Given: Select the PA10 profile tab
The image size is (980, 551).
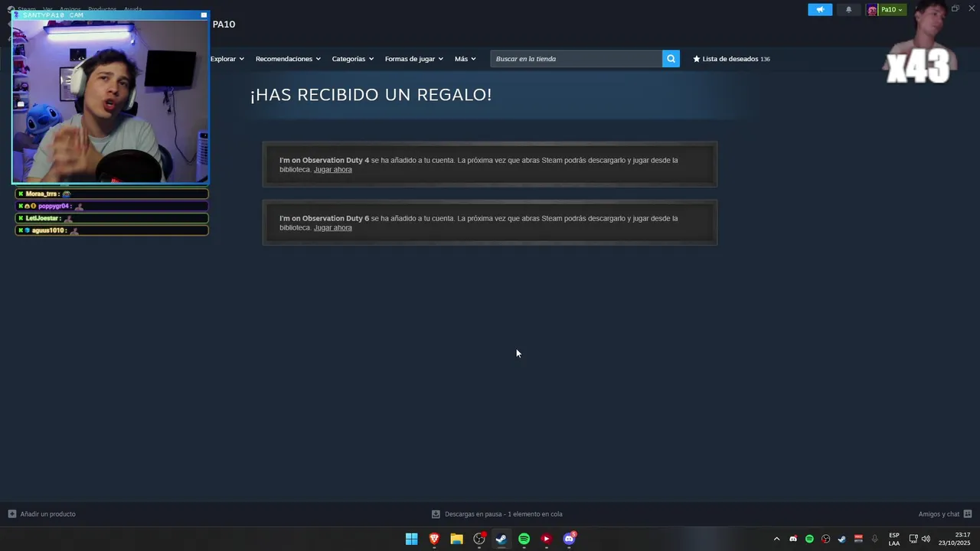Looking at the screenshot, I should 224,24.
